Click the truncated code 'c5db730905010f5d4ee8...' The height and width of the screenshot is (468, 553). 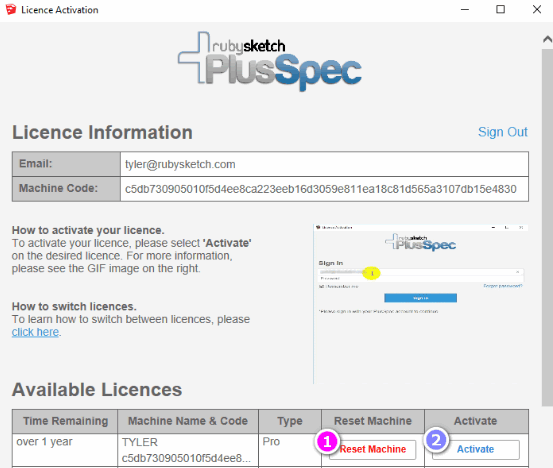tap(186, 458)
